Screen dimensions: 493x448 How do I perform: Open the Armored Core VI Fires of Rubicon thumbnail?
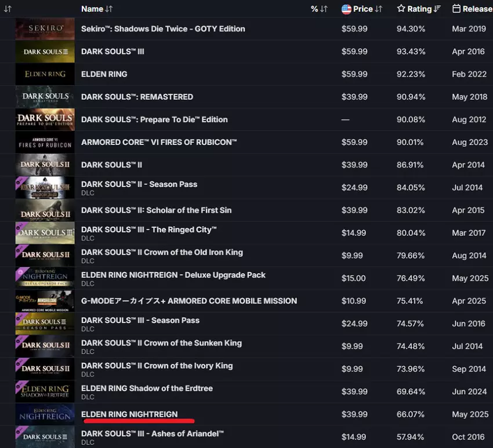coord(45,142)
